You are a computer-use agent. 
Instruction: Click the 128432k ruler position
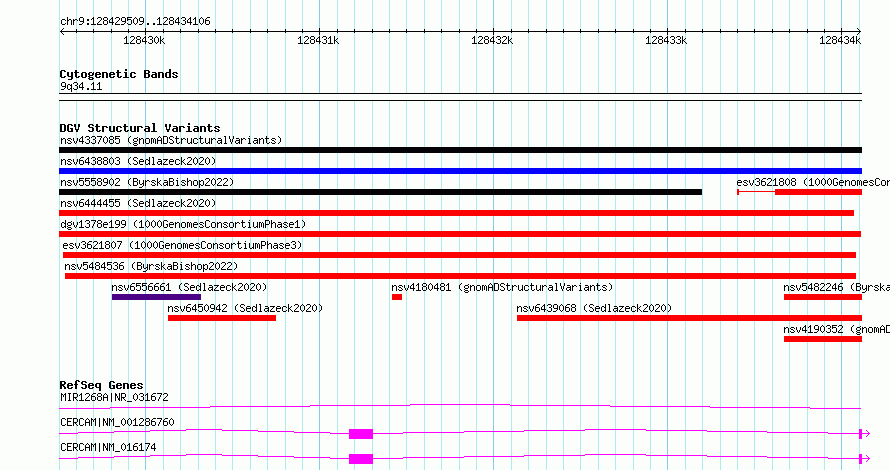(x=492, y=40)
